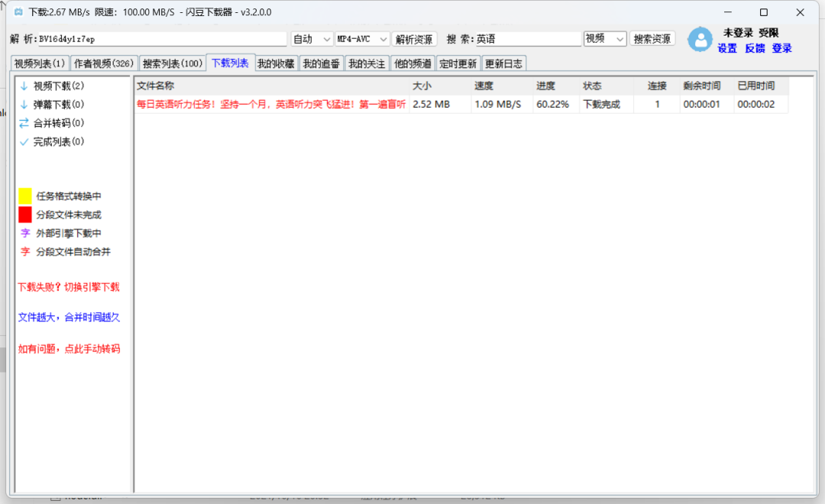This screenshot has height=504, width=825.
Task: Open 设置 settings link
Action: pyautogui.click(x=726, y=48)
